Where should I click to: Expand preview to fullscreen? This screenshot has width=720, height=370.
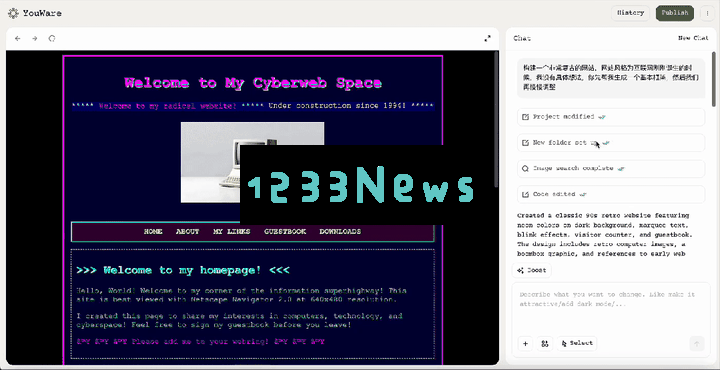[x=488, y=39]
